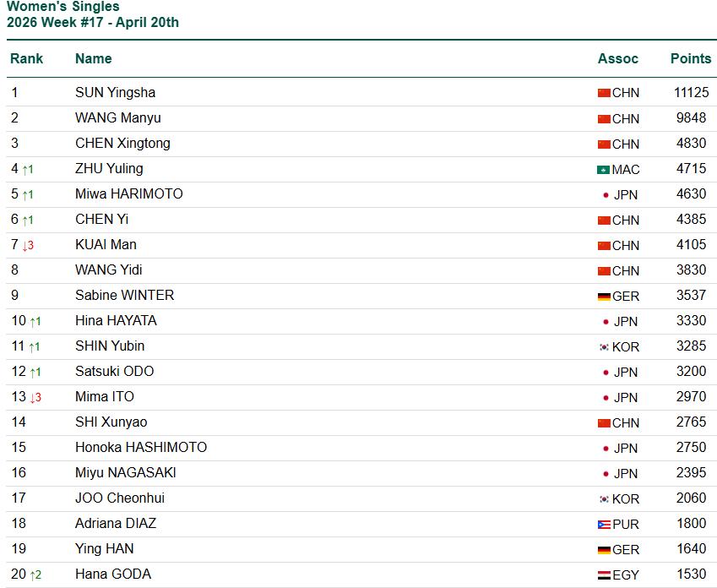This screenshot has height=588, width=717.
Task: Click the Germany flag beside Sabine WINTER
Action: coord(603,297)
